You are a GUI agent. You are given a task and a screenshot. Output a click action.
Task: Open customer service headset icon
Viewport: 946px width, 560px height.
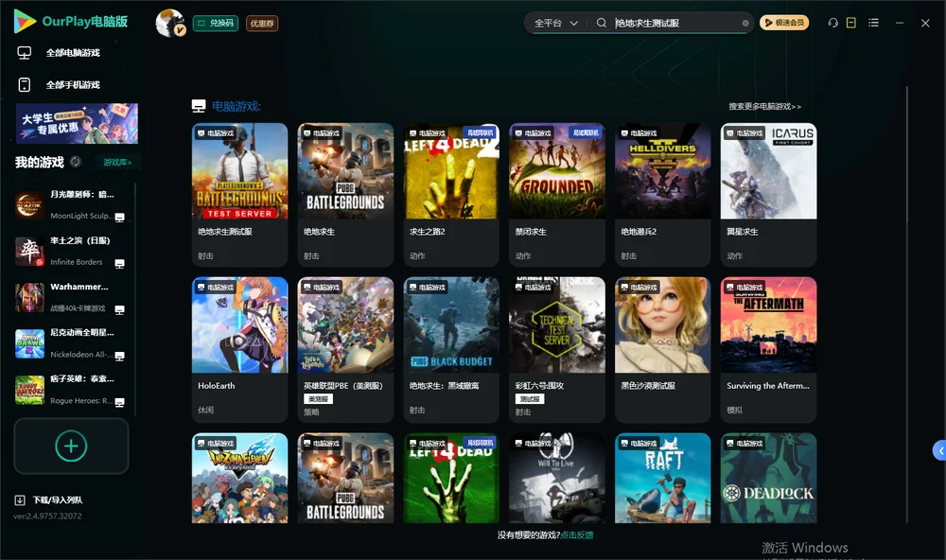(832, 23)
